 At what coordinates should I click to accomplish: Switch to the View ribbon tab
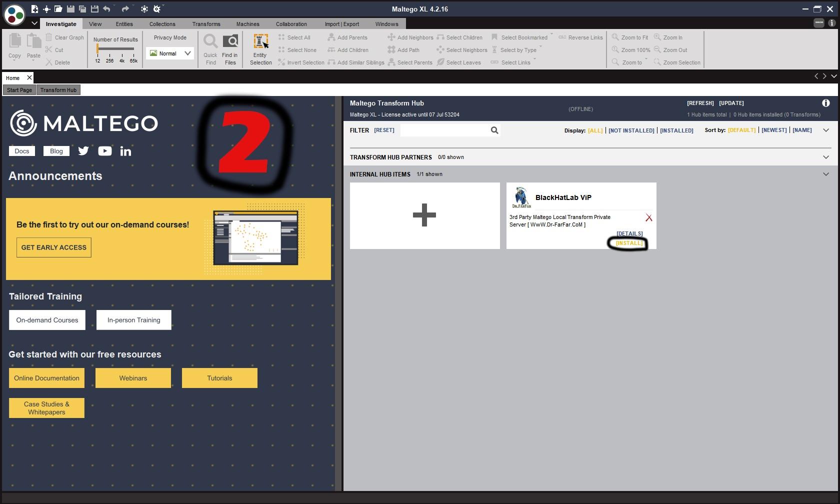95,24
